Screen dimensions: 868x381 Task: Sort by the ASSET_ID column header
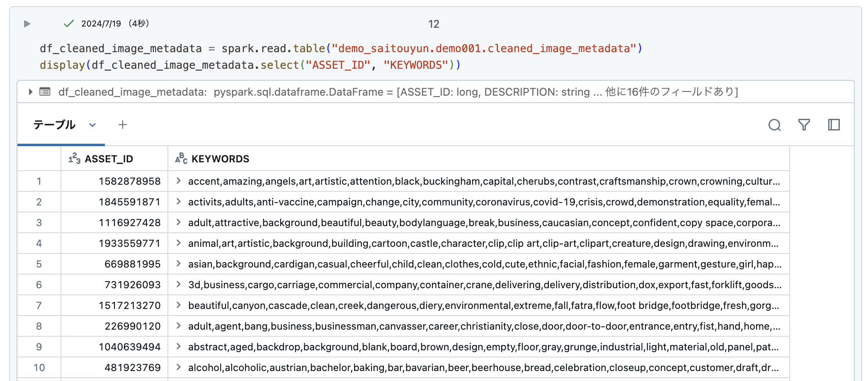tap(114, 159)
